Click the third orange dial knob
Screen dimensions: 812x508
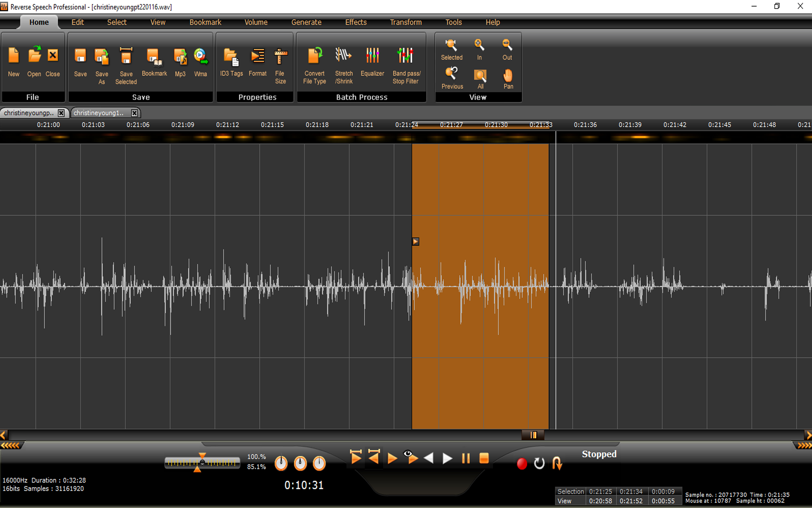(319, 463)
